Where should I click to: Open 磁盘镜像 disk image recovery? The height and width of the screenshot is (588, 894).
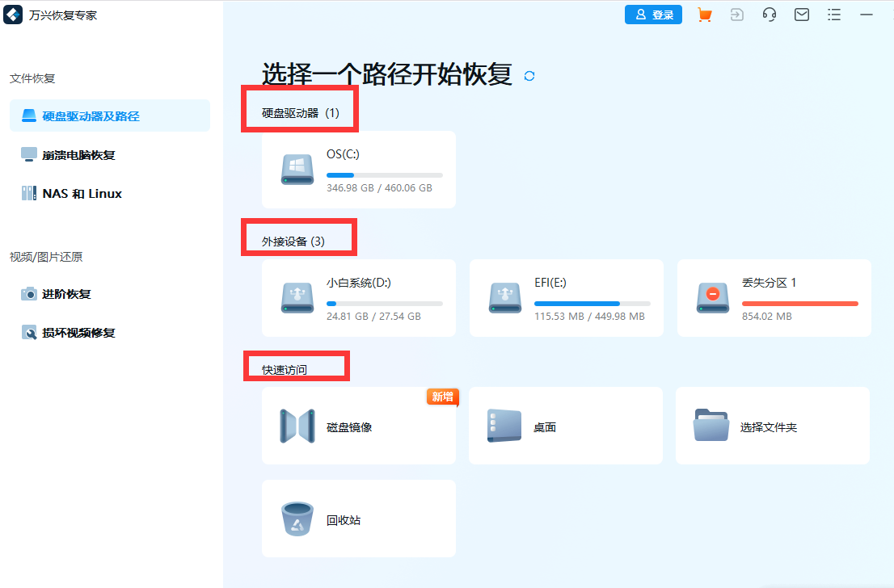click(358, 426)
